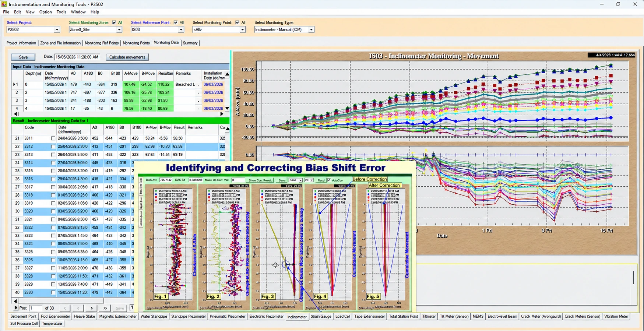
Task: Click the Electro-level Beam tab button
Action: pos(502,316)
